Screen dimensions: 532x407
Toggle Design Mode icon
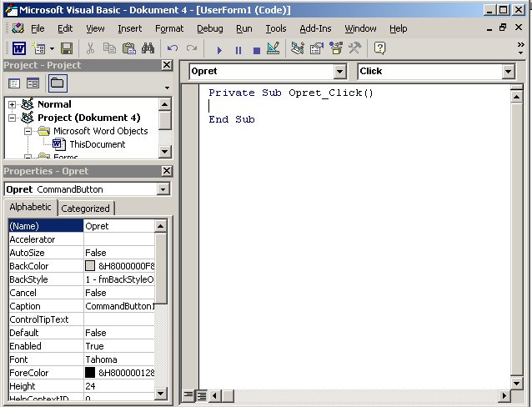pyautogui.click(x=273, y=49)
